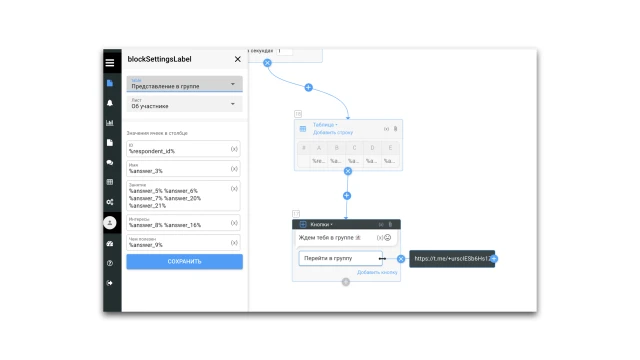The image size is (640, 360).
Task: Click 'Добавить строку' link in table block
Action: tap(333, 133)
